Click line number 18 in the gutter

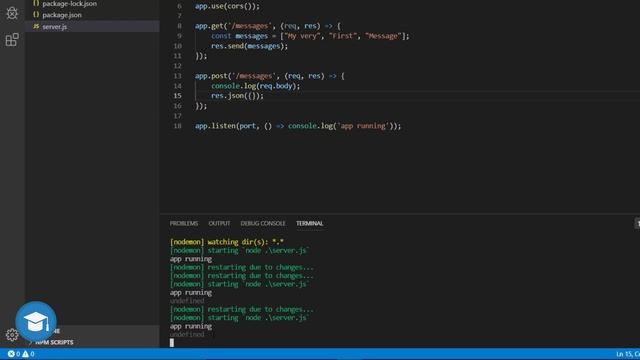[x=177, y=126]
